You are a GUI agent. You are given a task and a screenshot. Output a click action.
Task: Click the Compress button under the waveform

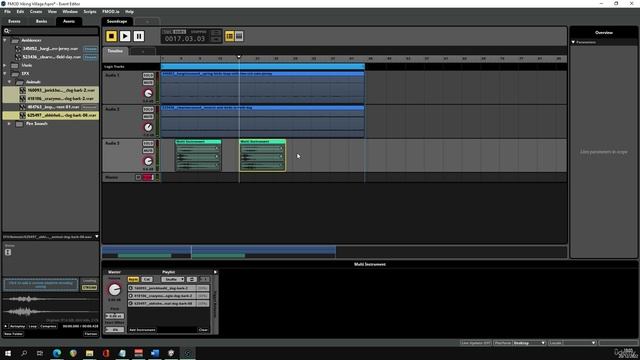48,326
